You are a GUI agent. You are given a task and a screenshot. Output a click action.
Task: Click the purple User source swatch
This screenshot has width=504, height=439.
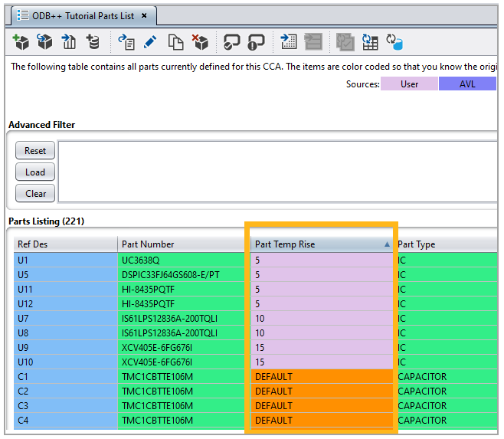pyautogui.click(x=409, y=84)
